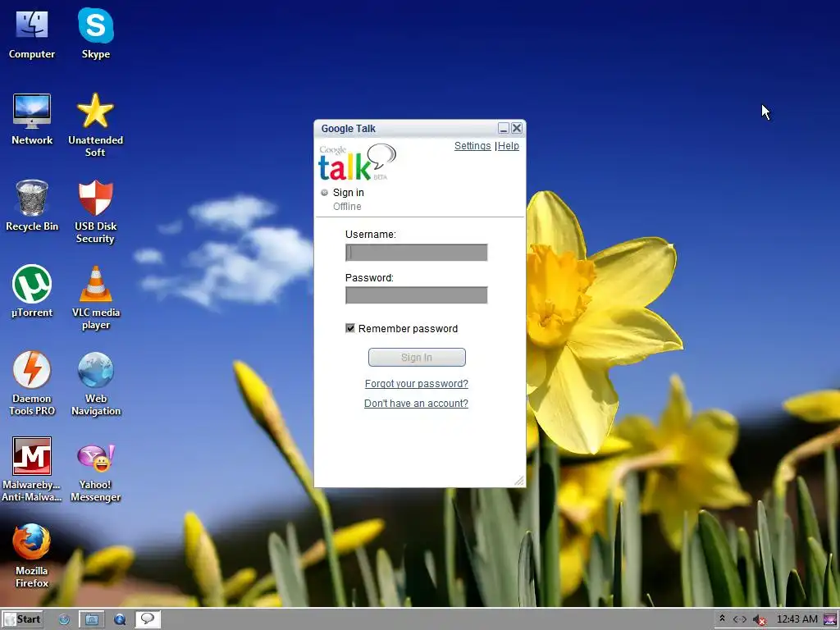The height and width of the screenshot is (630, 840).
Task: Follow the Don't have an account? link
Action: [416, 404]
